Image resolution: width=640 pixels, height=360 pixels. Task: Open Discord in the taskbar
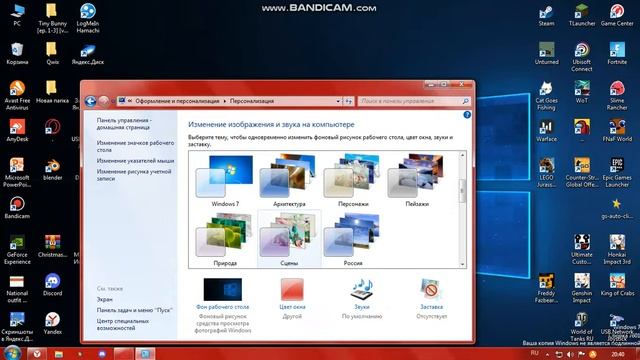(102, 354)
